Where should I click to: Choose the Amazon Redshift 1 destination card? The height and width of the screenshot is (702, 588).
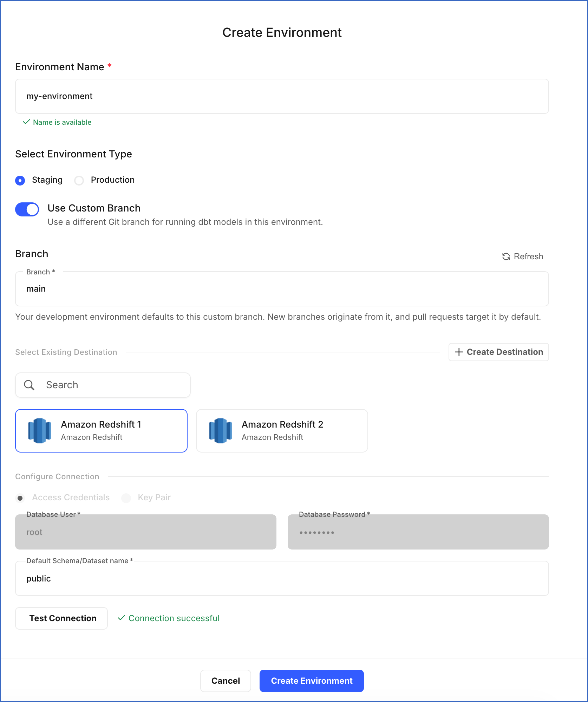pos(102,431)
